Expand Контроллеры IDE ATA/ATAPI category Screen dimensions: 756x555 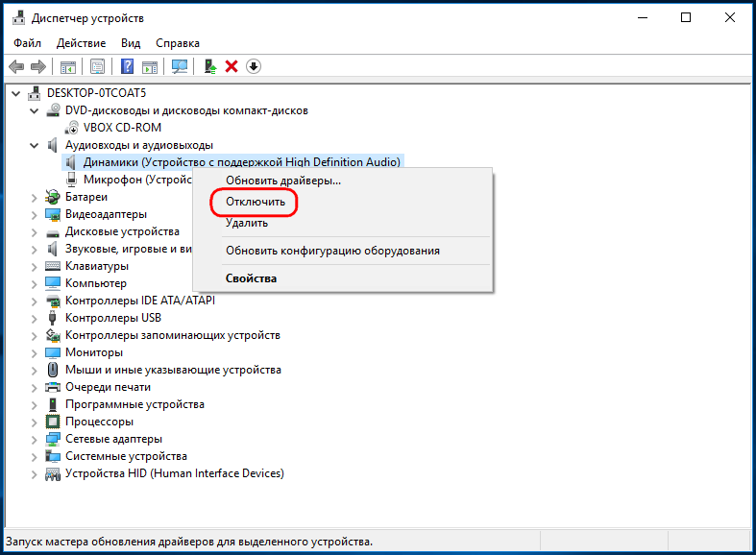tap(34, 302)
